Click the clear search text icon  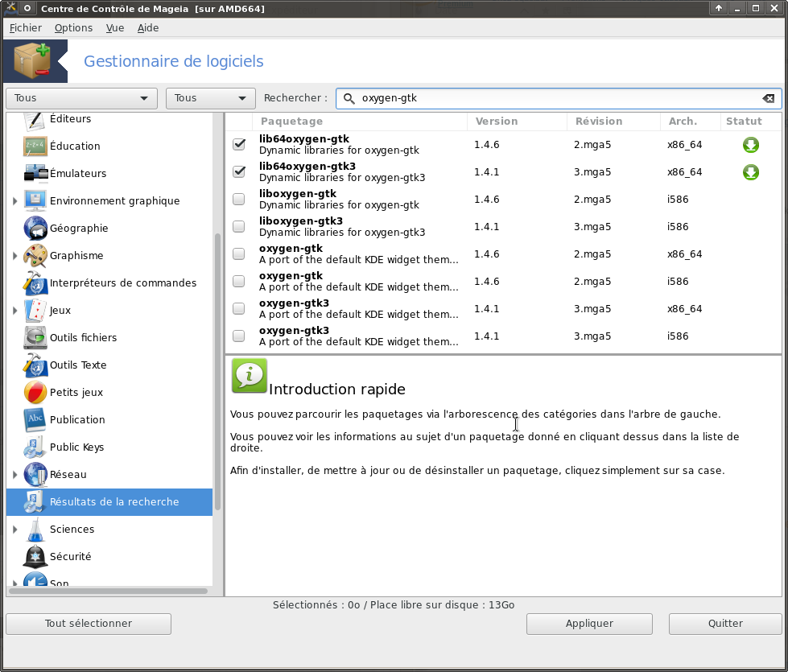769,98
